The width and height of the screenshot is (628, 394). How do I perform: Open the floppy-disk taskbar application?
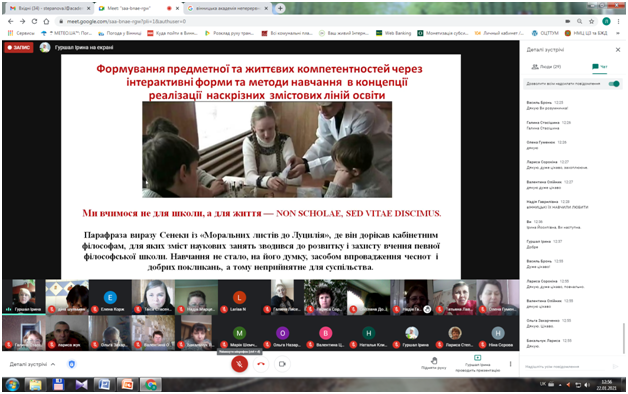point(58,385)
